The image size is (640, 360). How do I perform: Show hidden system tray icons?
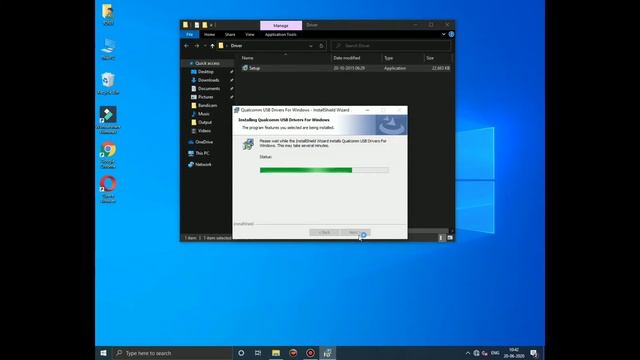pyautogui.click(x=467, y=353)
